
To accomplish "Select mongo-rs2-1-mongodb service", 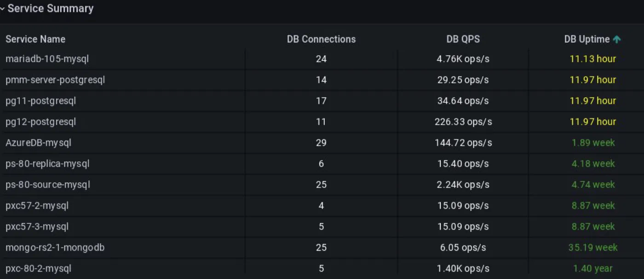I will pos(55,248).
